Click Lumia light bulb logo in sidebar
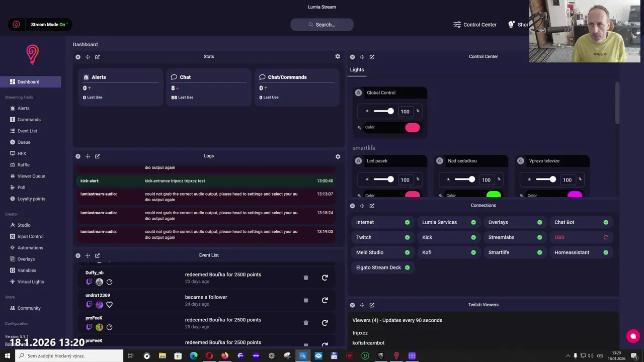 click(x=33, y=54)
